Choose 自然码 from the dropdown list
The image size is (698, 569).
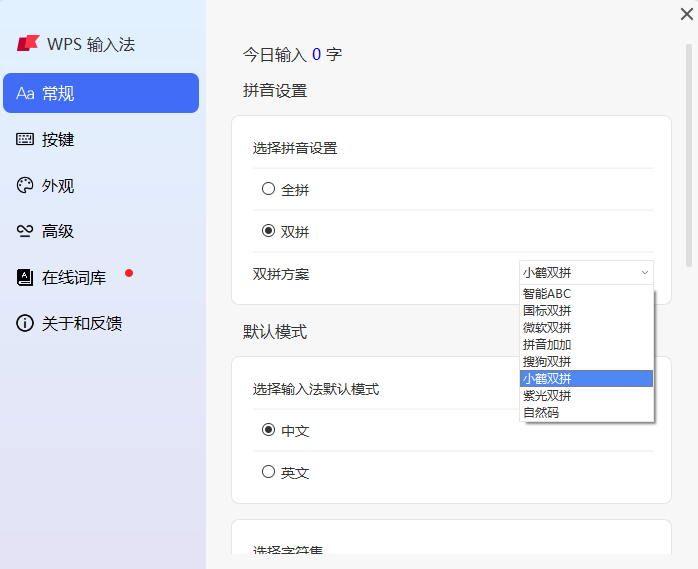pos(586,412)
